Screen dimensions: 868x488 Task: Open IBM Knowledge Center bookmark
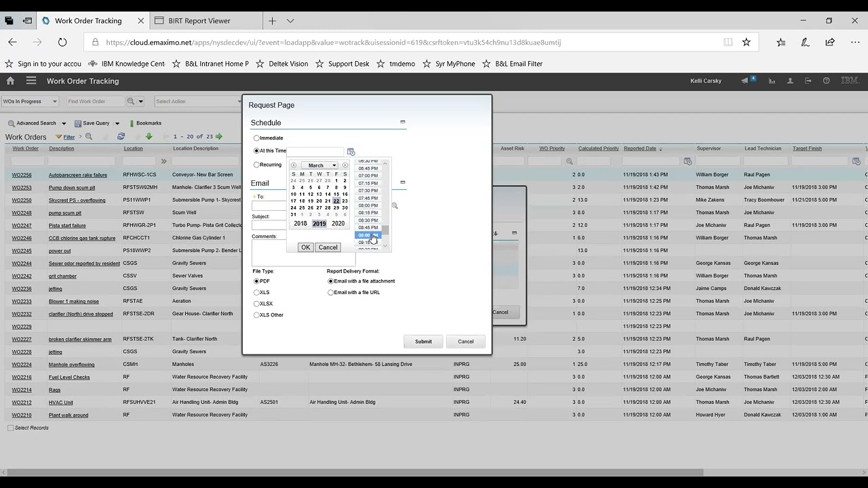(126, 64)
